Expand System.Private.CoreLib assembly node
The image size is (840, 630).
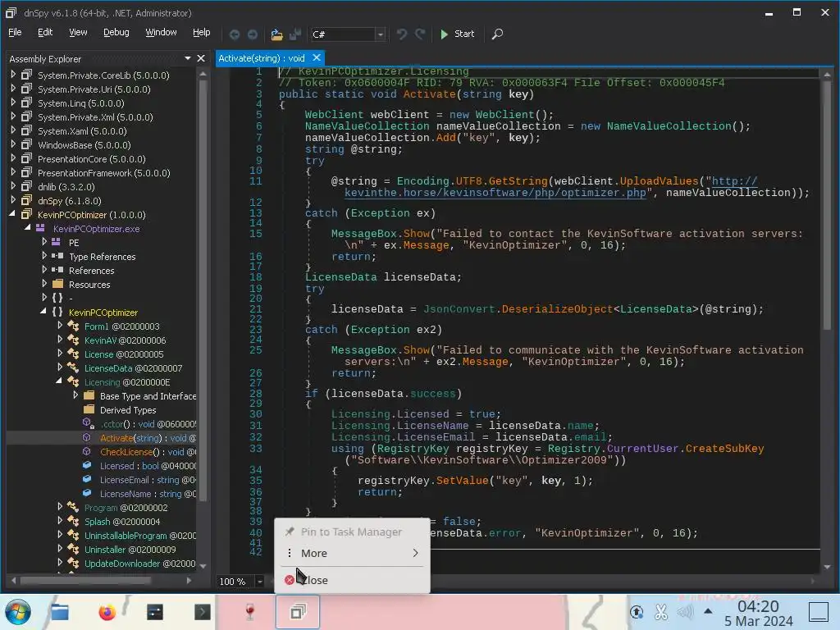pyautogui.click(x=13, y=75)
